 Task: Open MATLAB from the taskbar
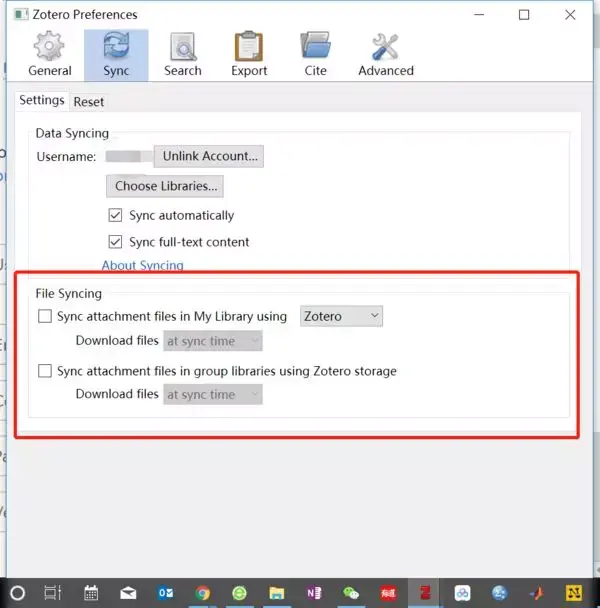536,593
